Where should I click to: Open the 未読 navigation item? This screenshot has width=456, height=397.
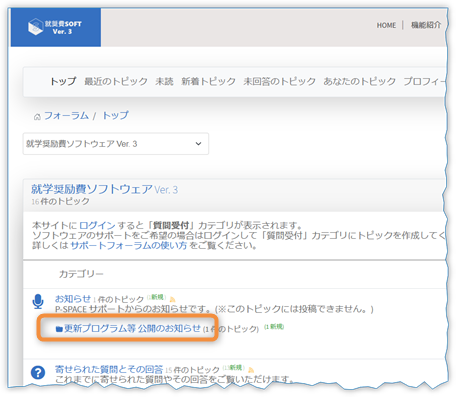click(164, 81)
